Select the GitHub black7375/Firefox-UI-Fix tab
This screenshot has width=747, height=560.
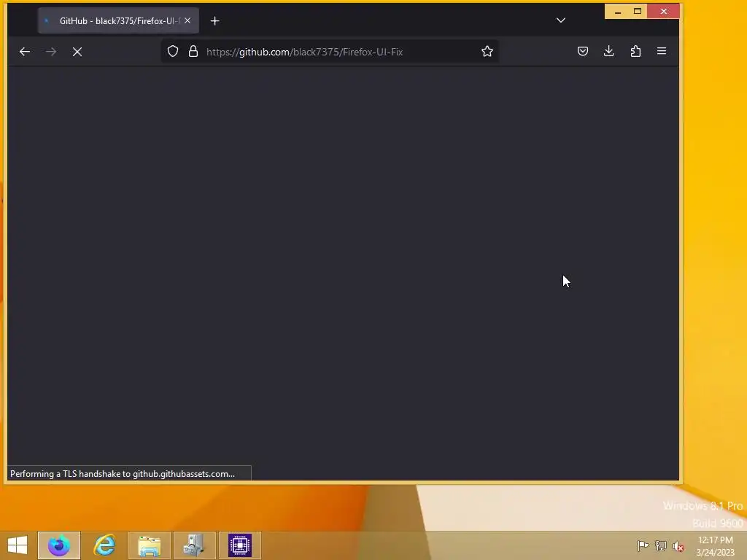click(118, 21)
